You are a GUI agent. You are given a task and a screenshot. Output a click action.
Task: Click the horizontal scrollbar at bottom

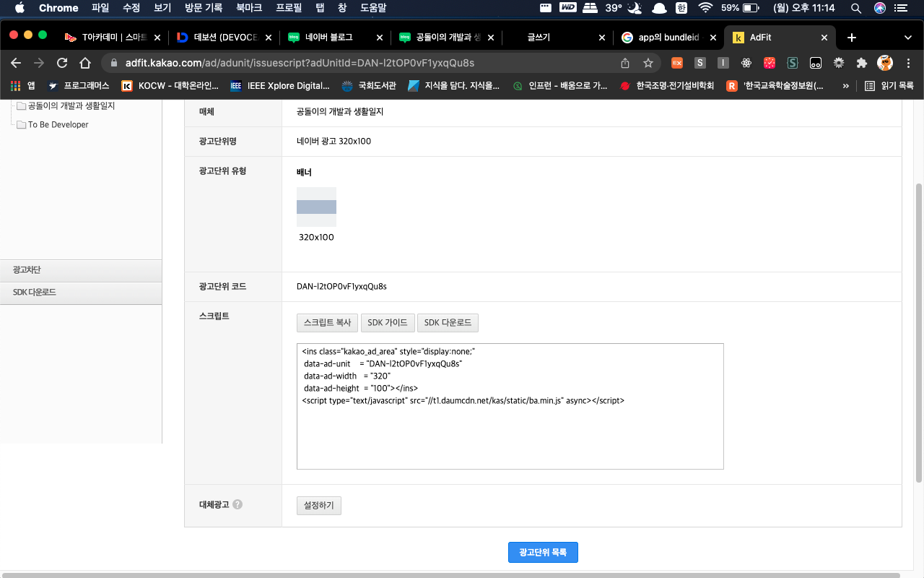(451, 575)
